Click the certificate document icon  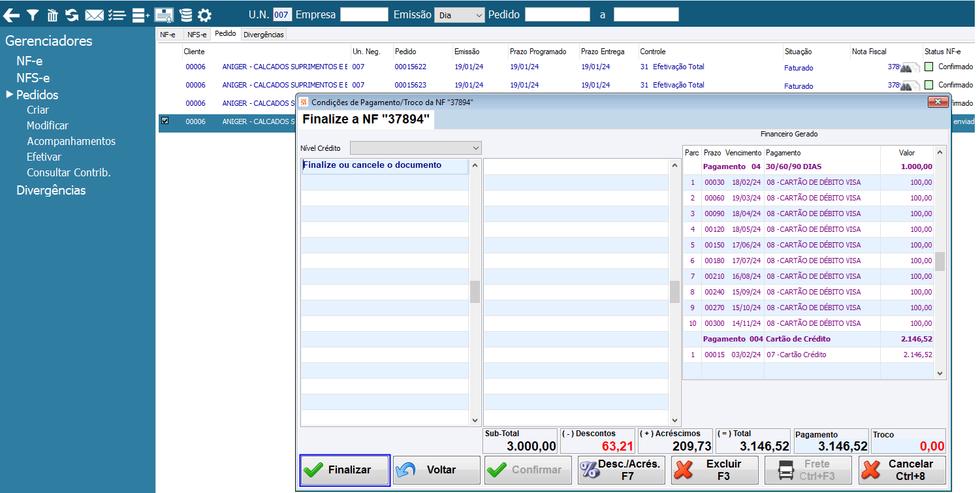point(164,14)
